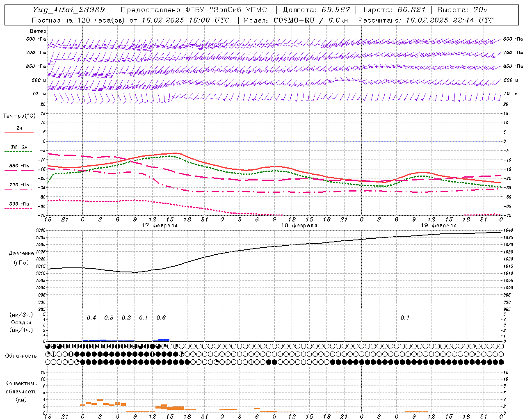
Task: Select the 18 февраля date label
Action: 299,226
